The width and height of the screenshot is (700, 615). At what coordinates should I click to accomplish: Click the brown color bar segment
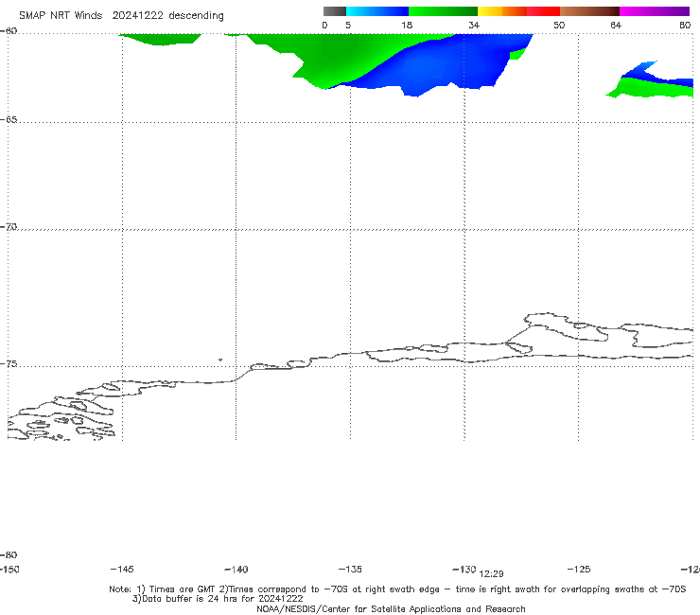coord(589,11)
